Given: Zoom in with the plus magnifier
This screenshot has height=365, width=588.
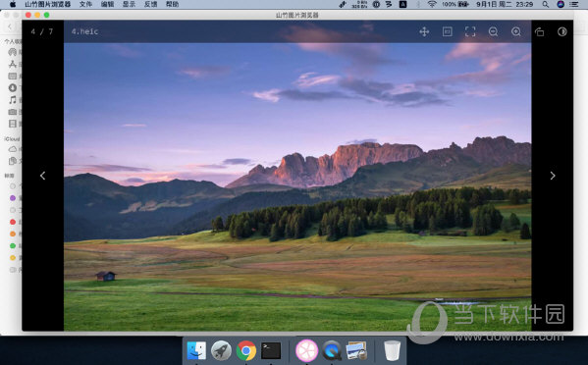Looking at the screenshot, I should [516, 31].
